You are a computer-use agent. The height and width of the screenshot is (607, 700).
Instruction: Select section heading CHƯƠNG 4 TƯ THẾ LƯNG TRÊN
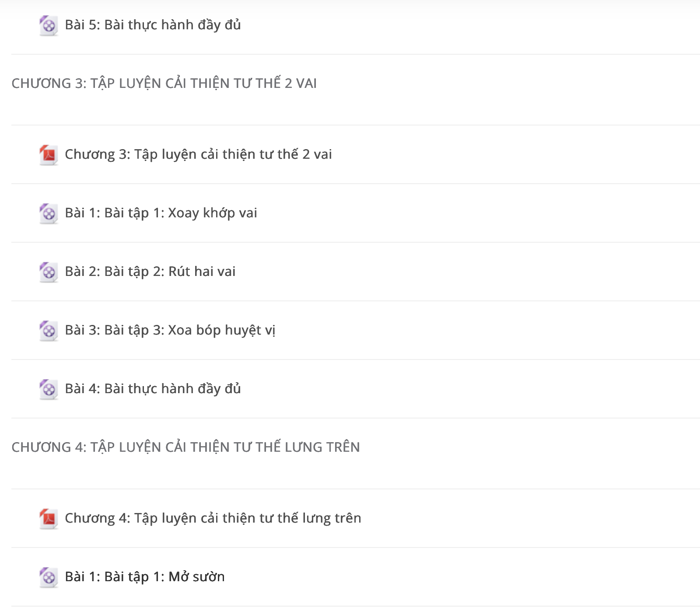point(185,447)
